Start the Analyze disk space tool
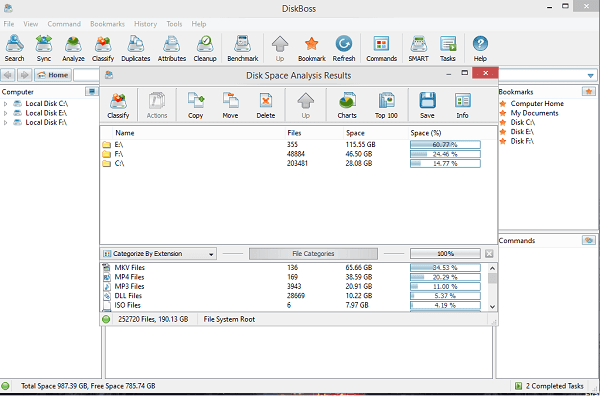600x396 pixels. [x=73, y=48]
